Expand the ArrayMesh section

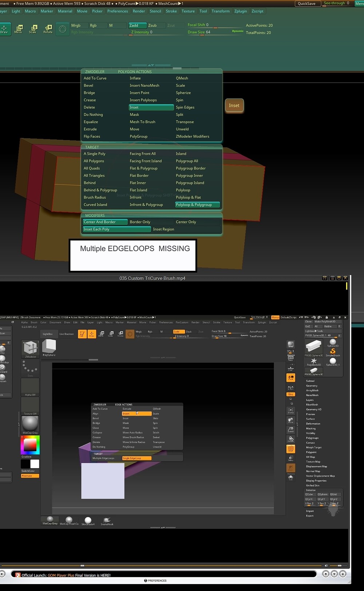pyautogui.click(x=312, y=390)
